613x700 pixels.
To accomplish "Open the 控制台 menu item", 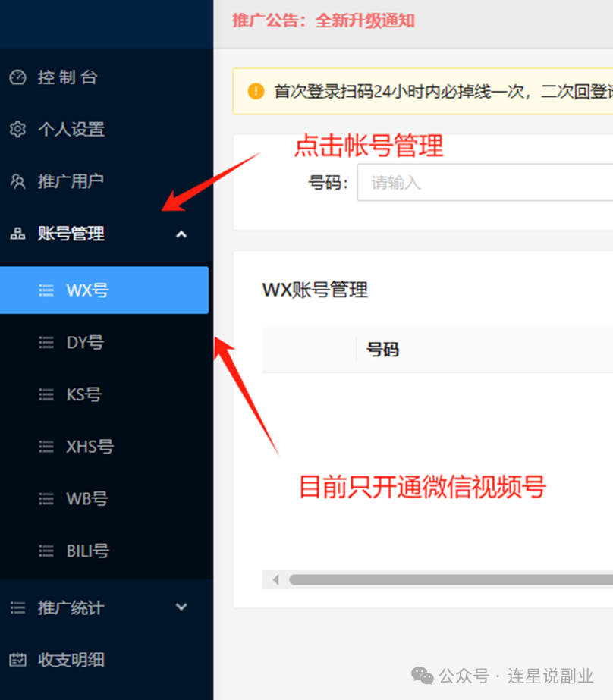I will [x=68, y=77].
